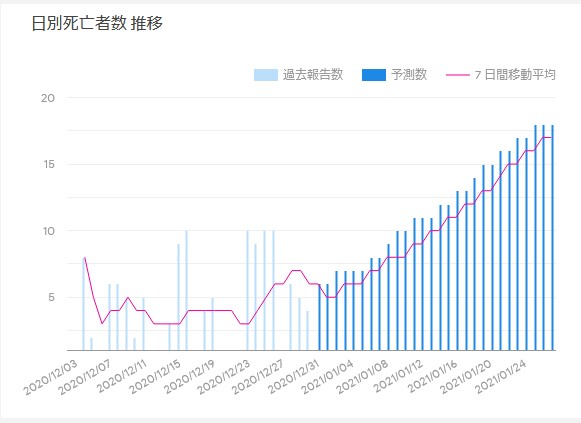Click the chart title 日別死亡者数 推移
This screenshot has height=423, width=581.
pos(97,23)
